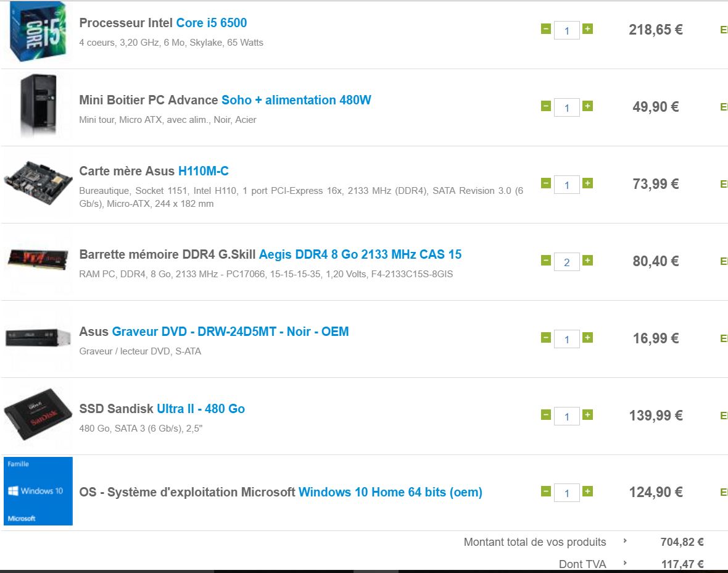The height and width of the screenshot is (573, 728).
Task: Click the 218,65 € processor price
Action: pyautogui.click(x=656, y=30)
